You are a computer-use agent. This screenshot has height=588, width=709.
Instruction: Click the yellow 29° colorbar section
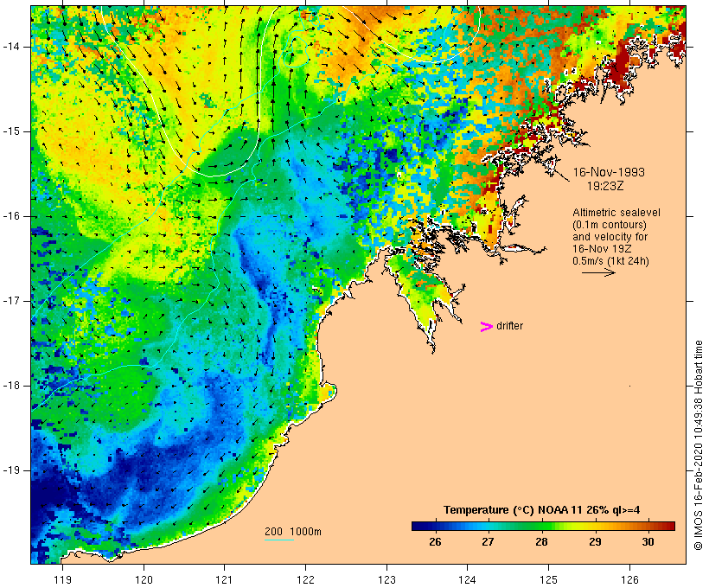point(595,526)
